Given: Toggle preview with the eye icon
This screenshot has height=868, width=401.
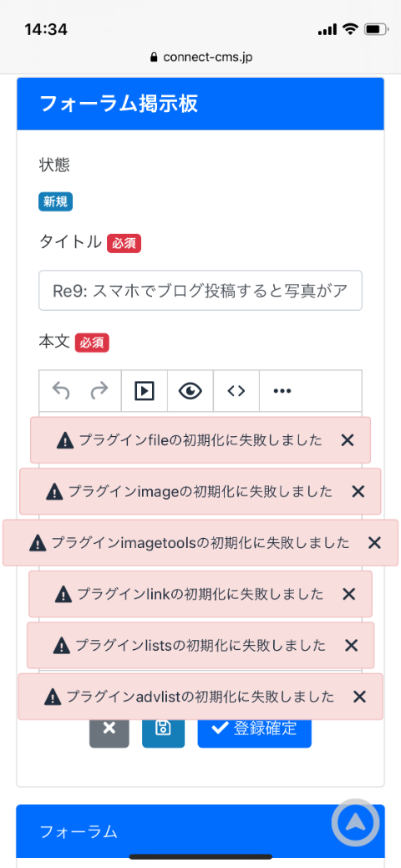Looking at the screenshot, I should click(x=190, y=391).
